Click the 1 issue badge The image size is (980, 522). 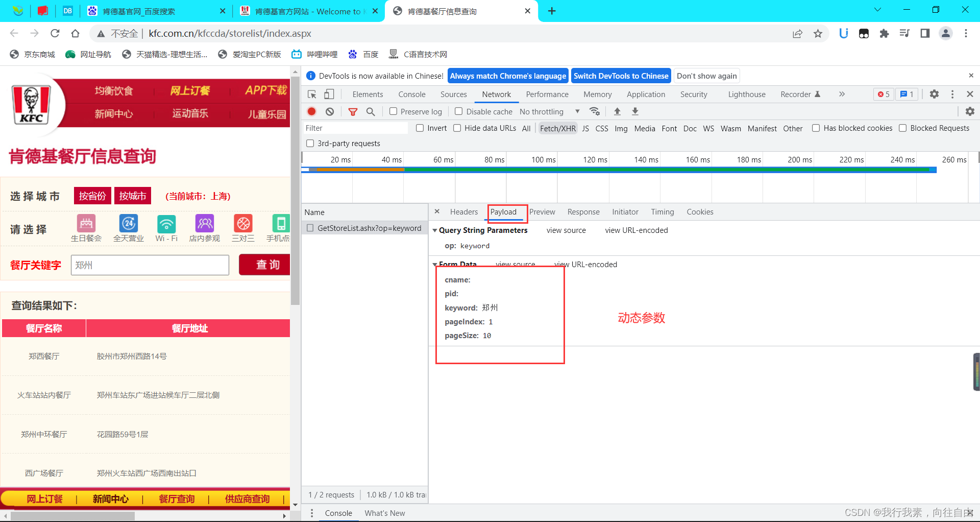pyautogui.click(x=906, y=94)
